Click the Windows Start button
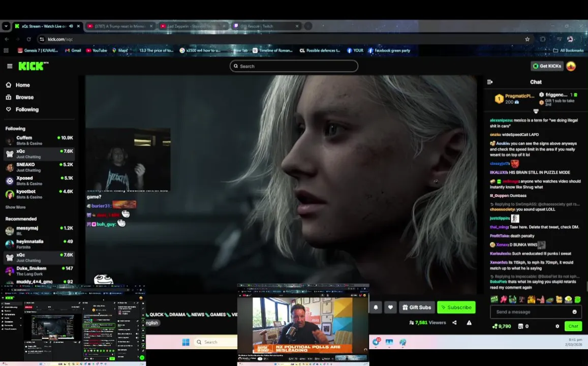Image resolution: width=588 pixels, height=366 pixels. pyautogui.click(x=185, y=342)
